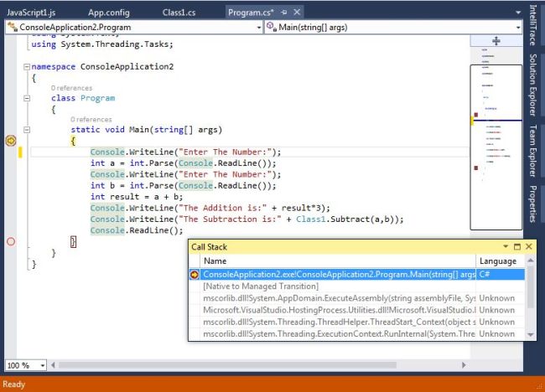Click the Name column header in Call Stack
The height and width of the screenshot is (392, 545).
(x=338, y=261)
